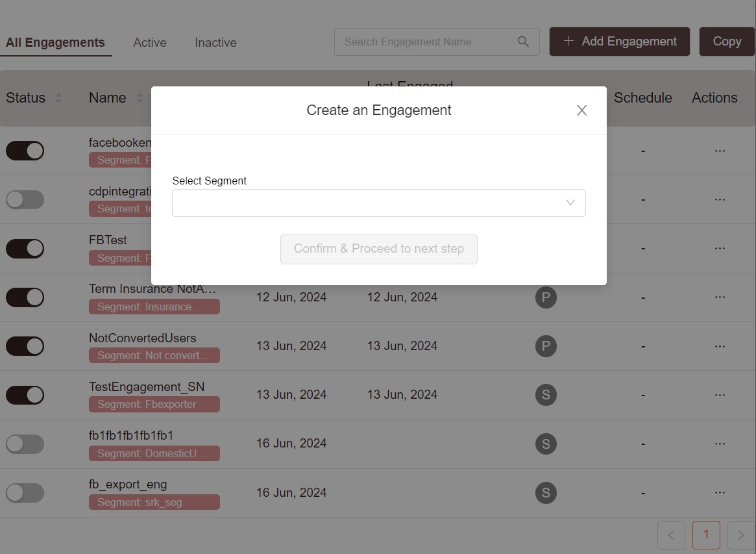The width and height of the screenshot is (756, 554).
Task: Open the Select Segment dropdown
Action: click(378, 203)
